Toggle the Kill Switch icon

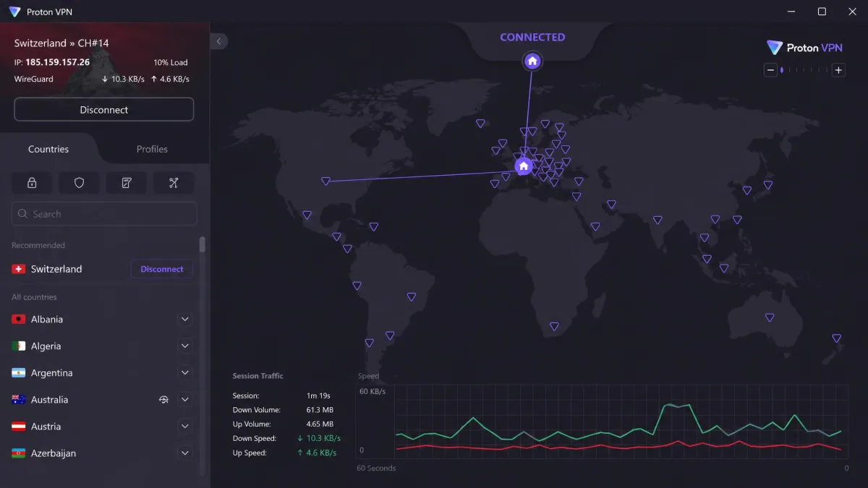coord(127,183)
